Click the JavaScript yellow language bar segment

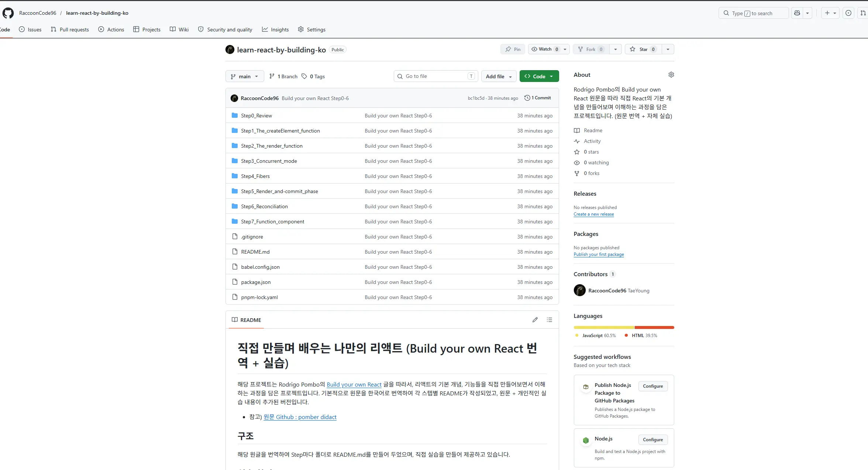click(x=604, y=327)
